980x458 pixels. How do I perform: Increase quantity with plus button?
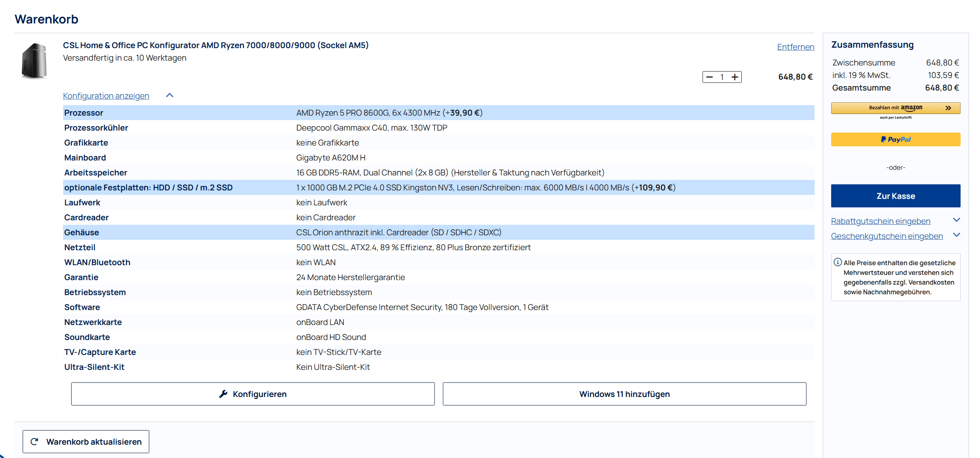[x=735, y=77]
